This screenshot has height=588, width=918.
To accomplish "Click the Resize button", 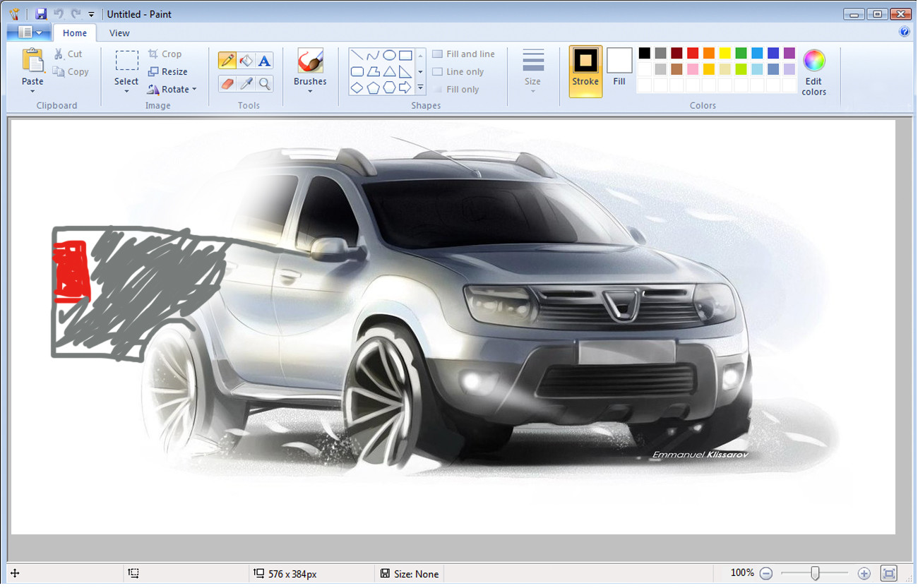I will click(168, 71).
